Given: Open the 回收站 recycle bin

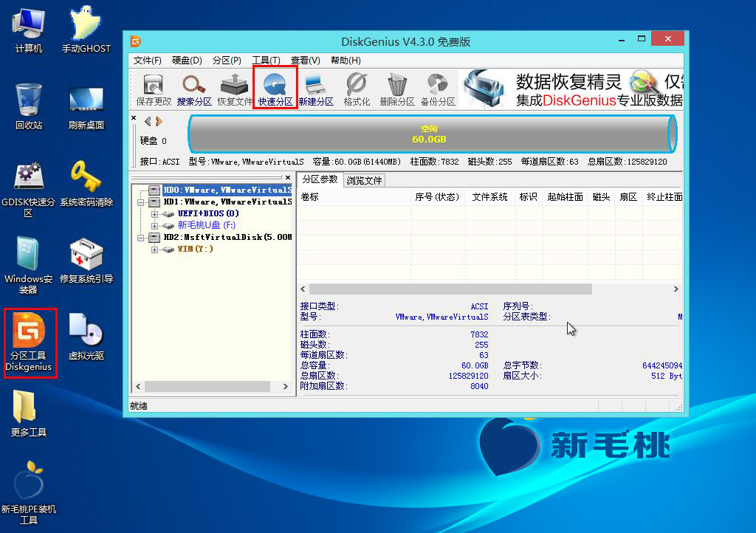Looking at the screenshot, I should coord(29,107).
